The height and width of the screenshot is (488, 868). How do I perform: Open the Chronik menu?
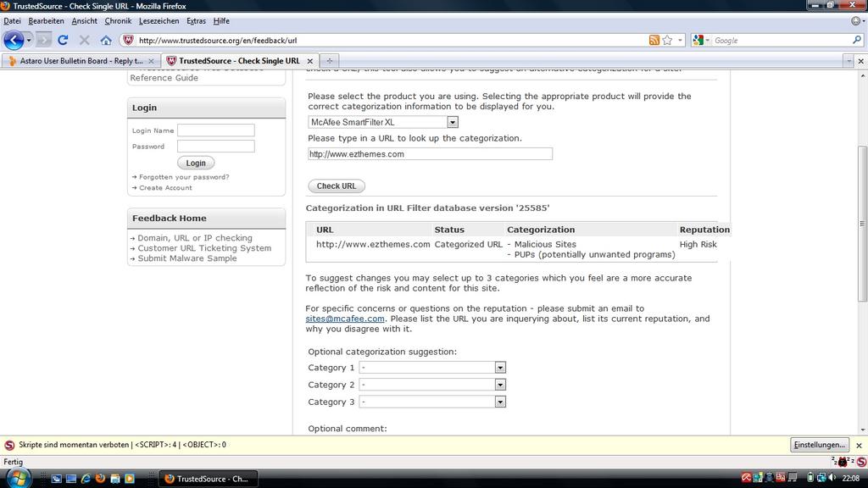pyautogui.click(x=118, y=20)
